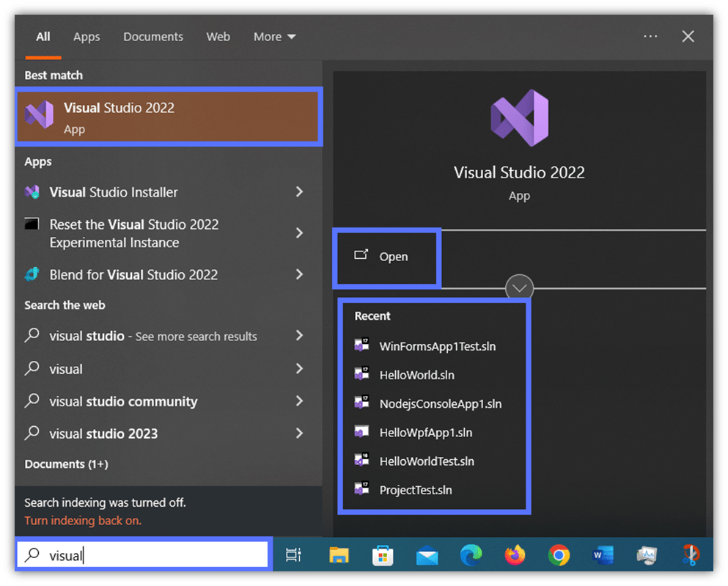Open Visual Studio 2022 best match result
The height and width of the screenshot is (586, 728).
tap(168, 117)
